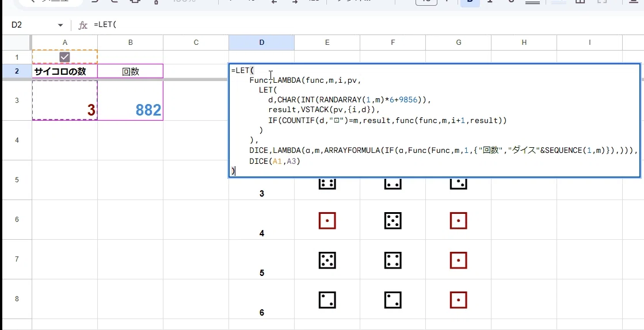Click the two-dot die in F8

393,300
